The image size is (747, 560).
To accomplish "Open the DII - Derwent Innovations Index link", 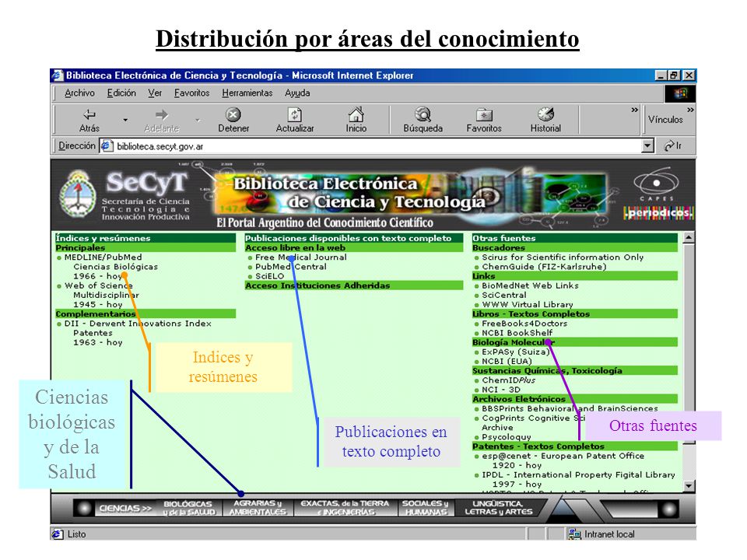I will tap(138, 324).
